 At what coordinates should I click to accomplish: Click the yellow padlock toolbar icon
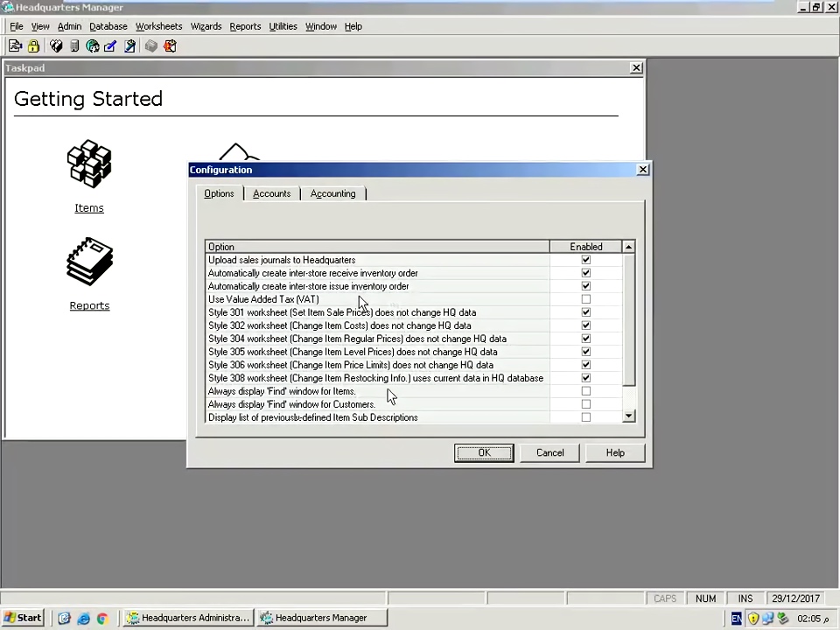(33, 46)
